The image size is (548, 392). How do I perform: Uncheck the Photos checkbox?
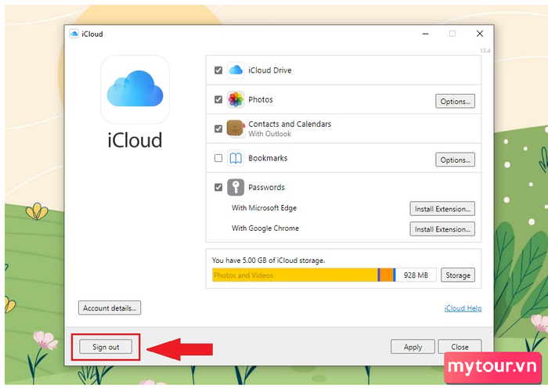[218, 99]
